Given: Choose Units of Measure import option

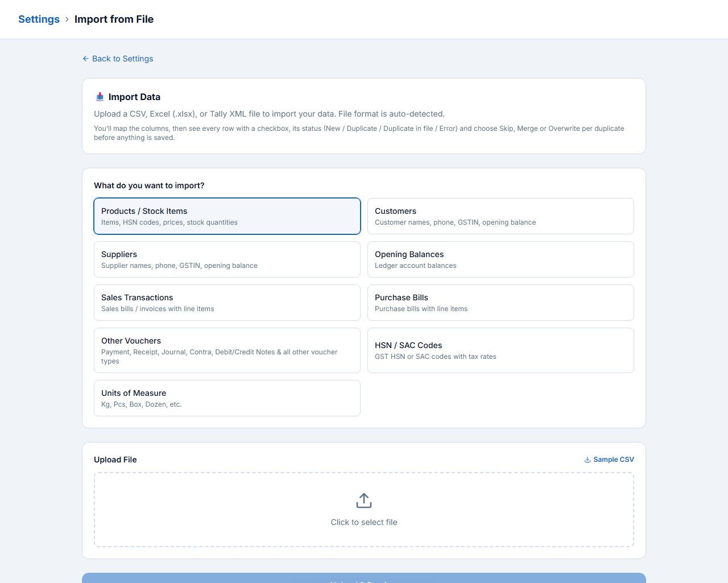Looking at the screenshot, I should pos(227,398).
